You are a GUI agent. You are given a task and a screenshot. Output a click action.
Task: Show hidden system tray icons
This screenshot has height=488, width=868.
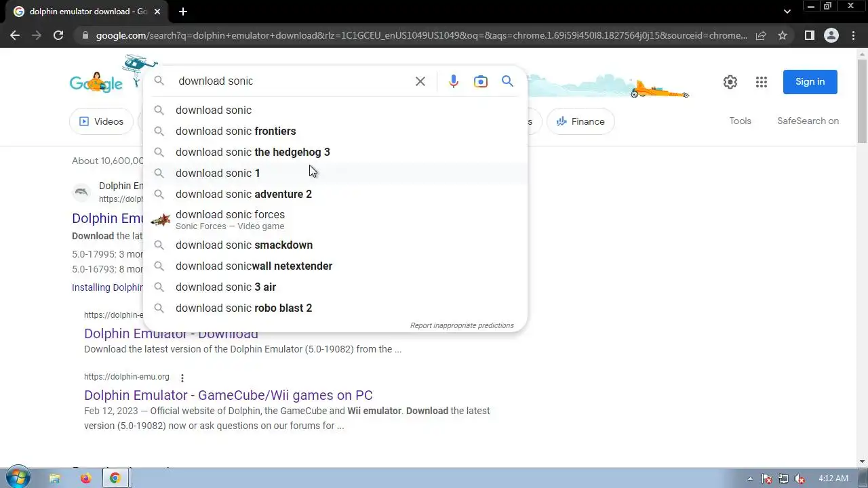[x=749, y=479]
